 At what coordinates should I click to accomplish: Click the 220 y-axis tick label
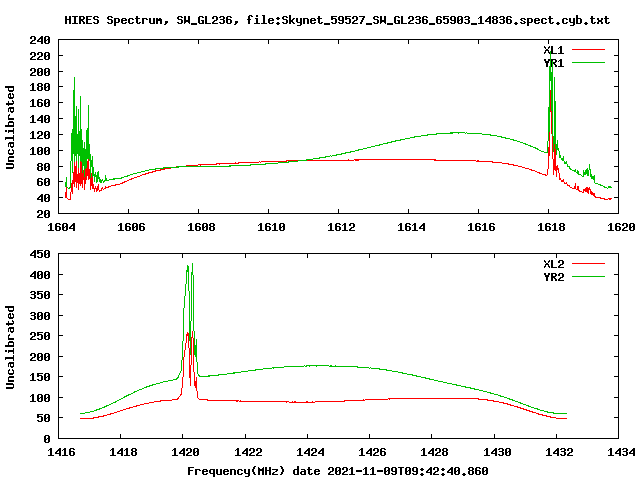click(40, 56)
